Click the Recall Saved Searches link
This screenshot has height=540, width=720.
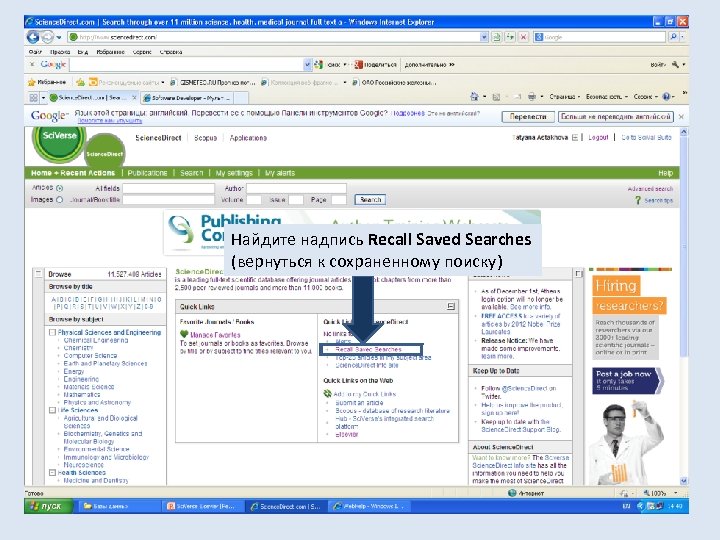pos(368,349)
